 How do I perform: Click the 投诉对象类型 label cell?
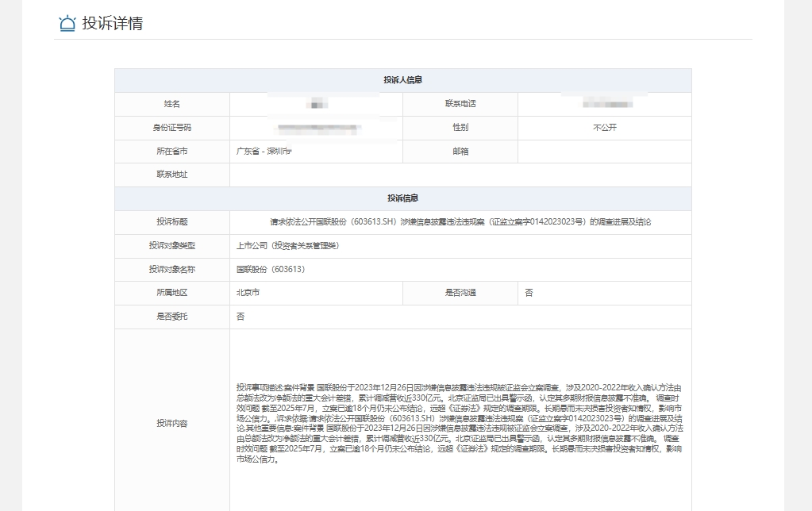(x=172, y=246)
